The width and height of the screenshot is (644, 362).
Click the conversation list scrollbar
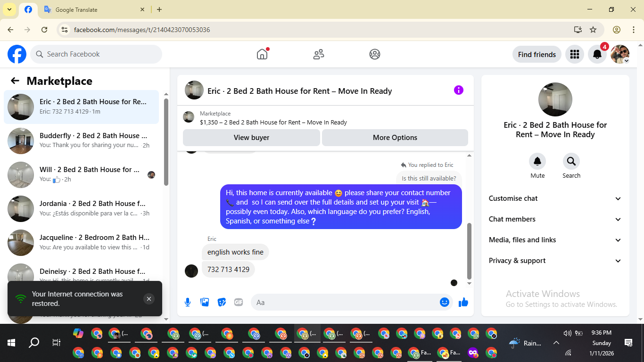point(166,141)
